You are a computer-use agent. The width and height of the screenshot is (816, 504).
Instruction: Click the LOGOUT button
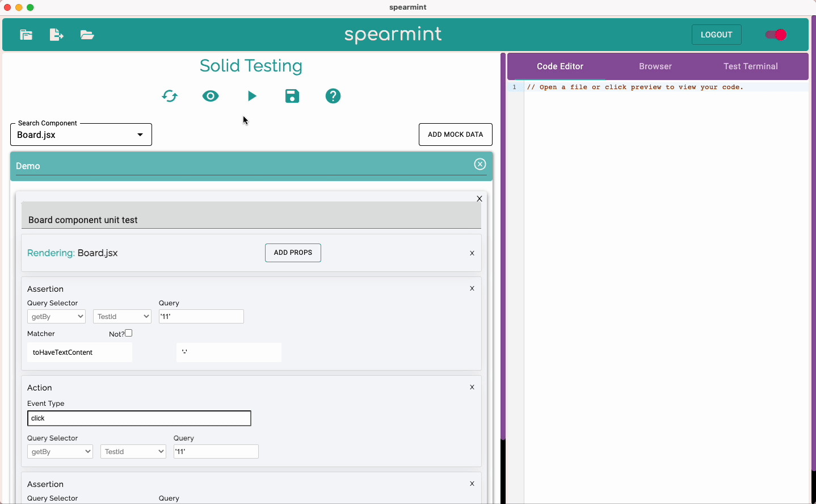(716, 35)
